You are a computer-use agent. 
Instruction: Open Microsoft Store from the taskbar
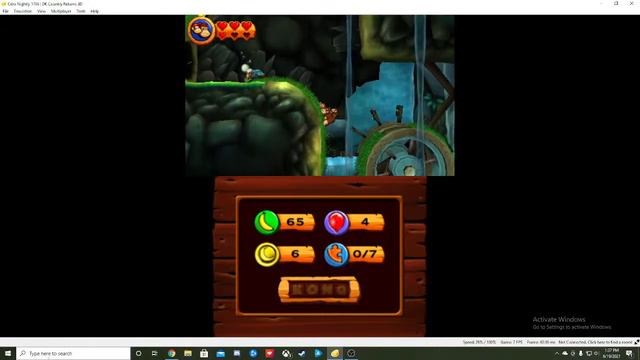point(204,353)
